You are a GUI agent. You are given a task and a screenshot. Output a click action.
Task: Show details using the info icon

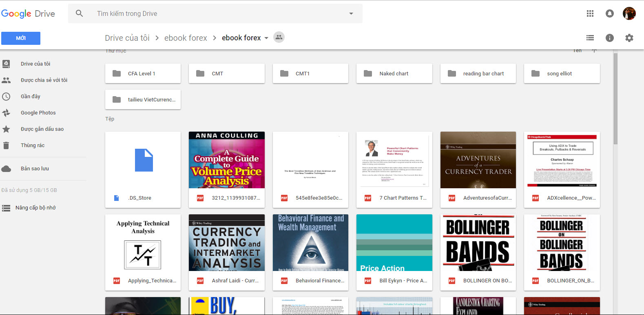(609, 38)
